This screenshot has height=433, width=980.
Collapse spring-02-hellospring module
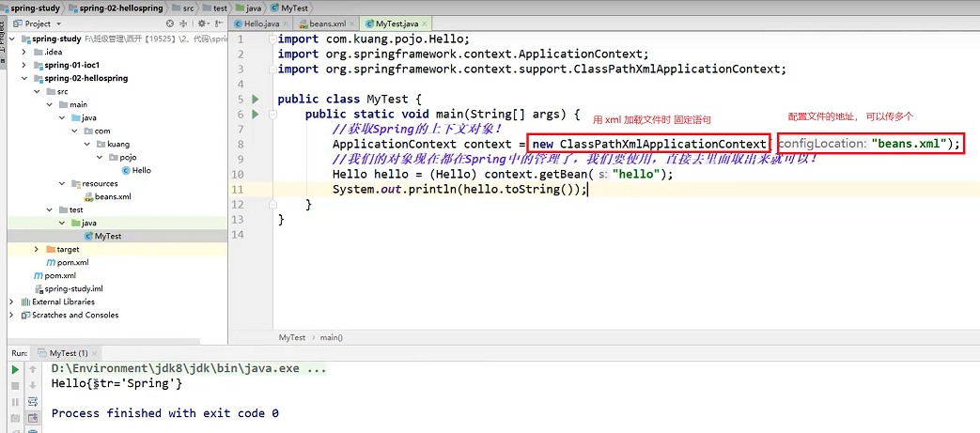click(x=23, y=78)
